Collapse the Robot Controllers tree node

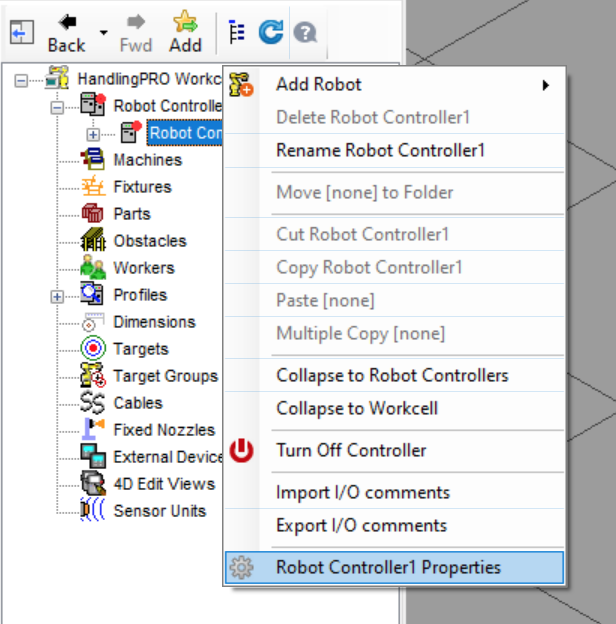[57, 107]
